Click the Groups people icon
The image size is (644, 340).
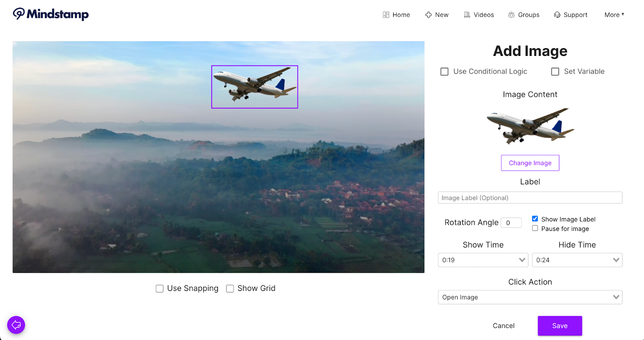pyautogui.click(x=512, y=15)
